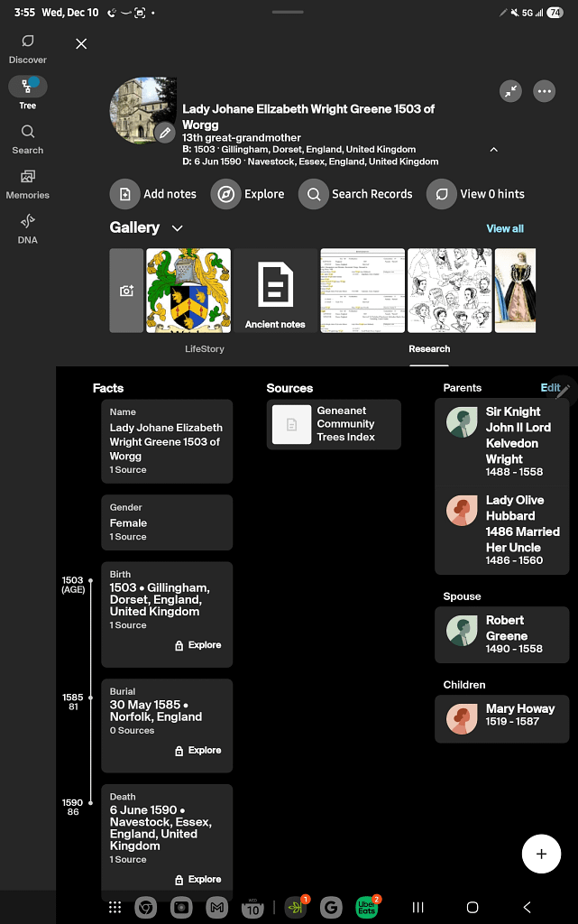Open Search in the sidebar
The width and height of the screenshot is (578, 924).
coord(28,139)
